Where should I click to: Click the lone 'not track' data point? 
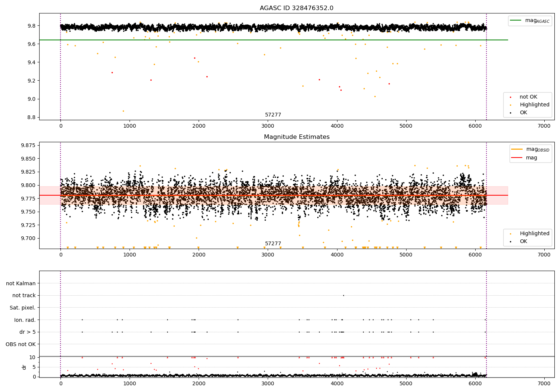point(343,295)
